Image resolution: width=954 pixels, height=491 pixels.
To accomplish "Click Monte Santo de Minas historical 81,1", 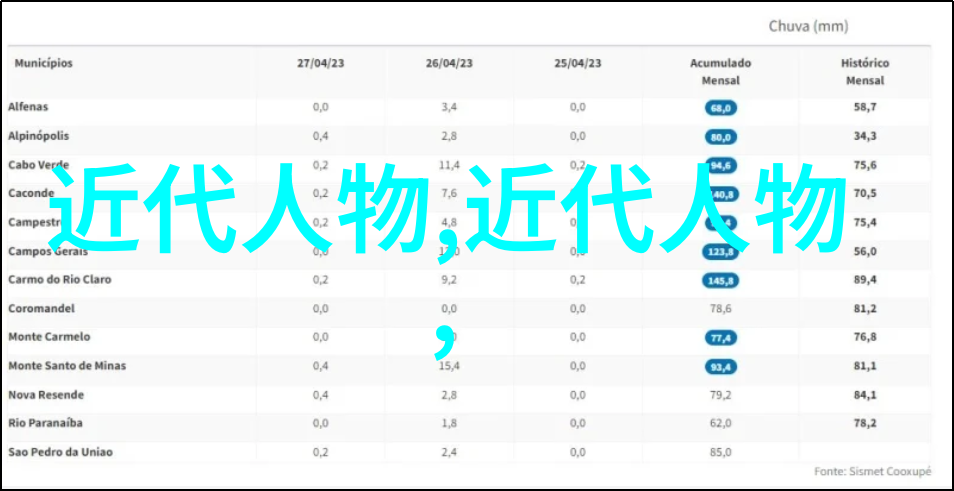I will pyautogui.click(x=865, y=366).
